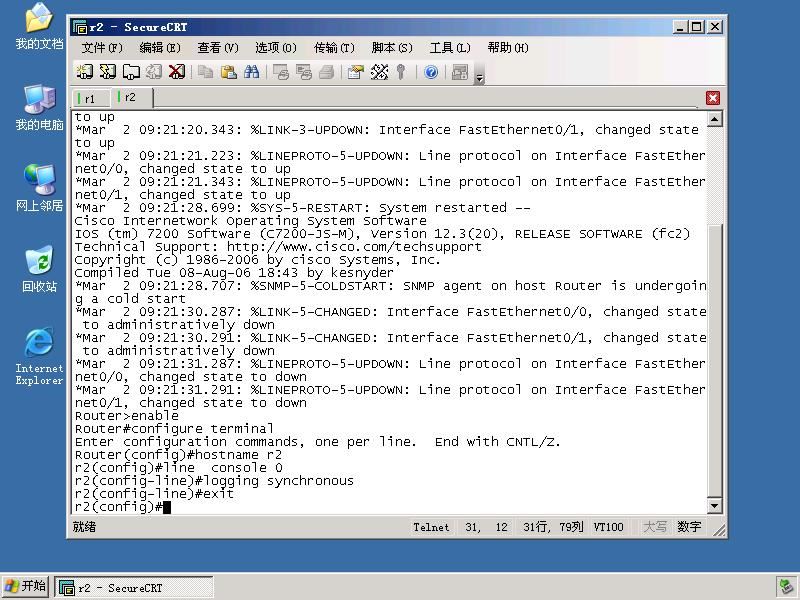Maximize the SecureCRT window
The width and height of the screenshot is (800, 600).
click(x=697, y=27)
